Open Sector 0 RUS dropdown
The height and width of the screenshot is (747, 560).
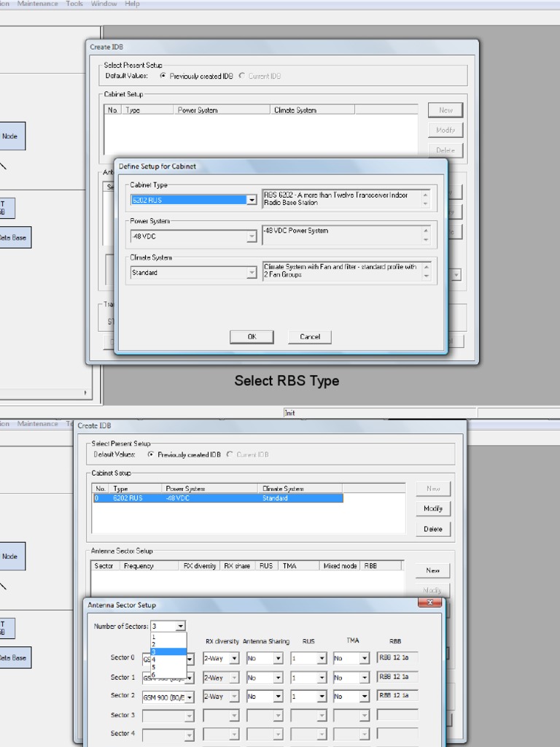tap(322, 659)
